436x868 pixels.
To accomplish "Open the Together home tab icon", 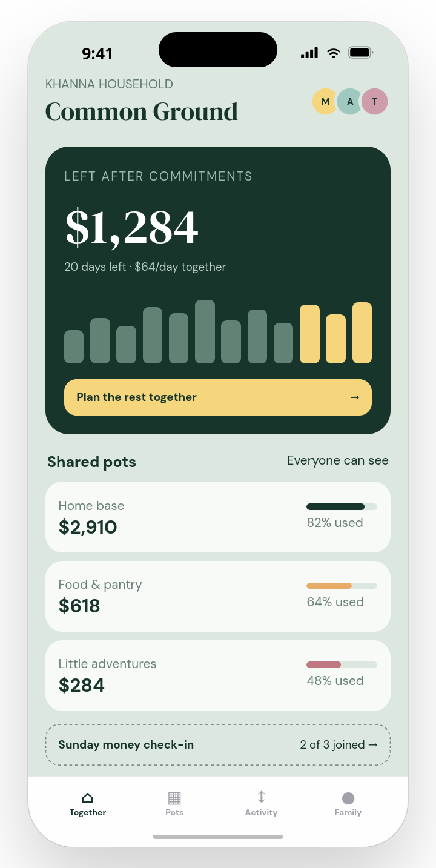I will 88,798.
